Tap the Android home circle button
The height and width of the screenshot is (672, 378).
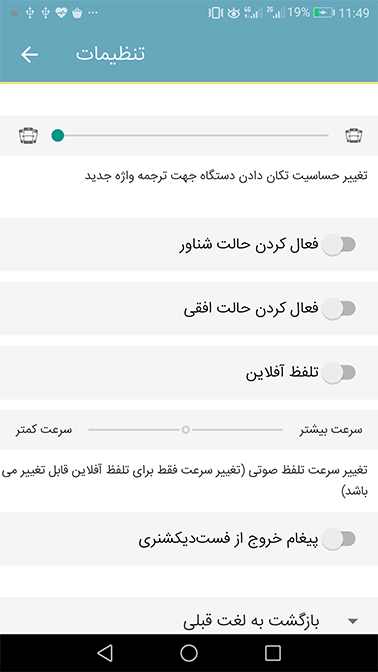click(x=189, y=653)
